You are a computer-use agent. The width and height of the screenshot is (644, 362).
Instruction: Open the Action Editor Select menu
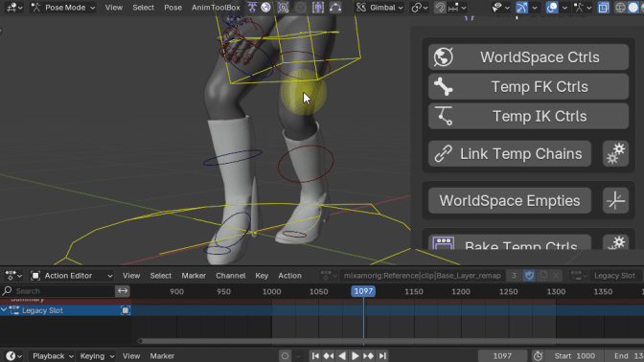pyautogui.click(x=161, y=276)
